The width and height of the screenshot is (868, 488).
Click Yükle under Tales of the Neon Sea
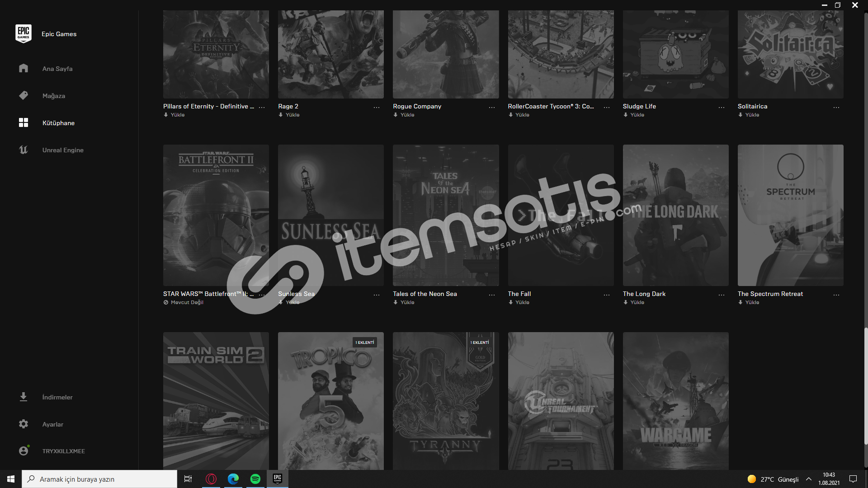click(x=404, y=302)
